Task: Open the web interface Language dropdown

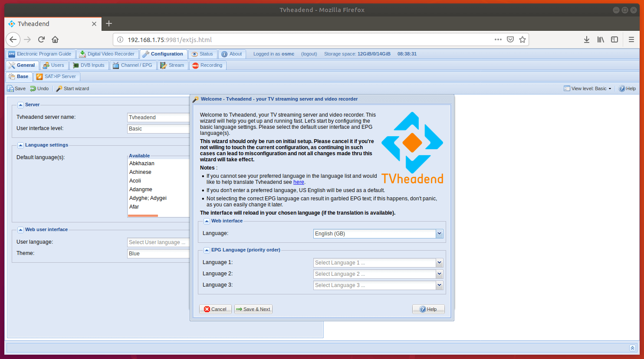Action: (x=439, y=234)
